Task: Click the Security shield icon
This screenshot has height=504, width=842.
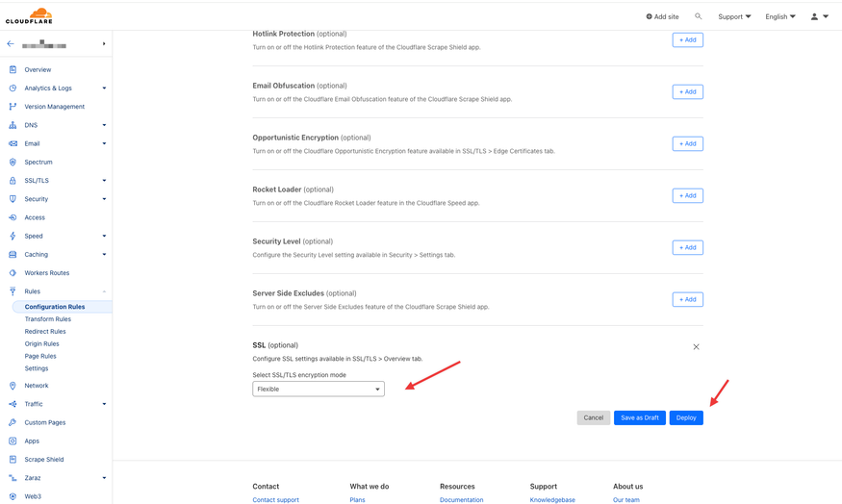Action: click(13, 199)
